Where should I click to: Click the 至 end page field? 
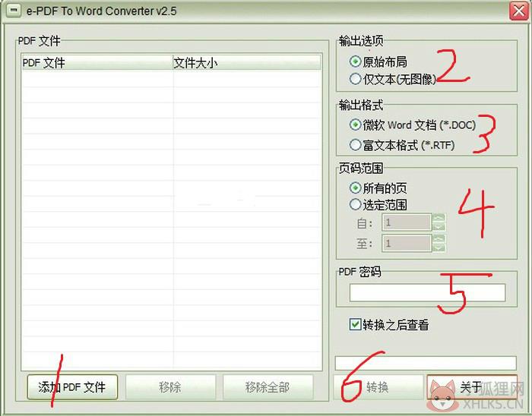pos(407,243)
